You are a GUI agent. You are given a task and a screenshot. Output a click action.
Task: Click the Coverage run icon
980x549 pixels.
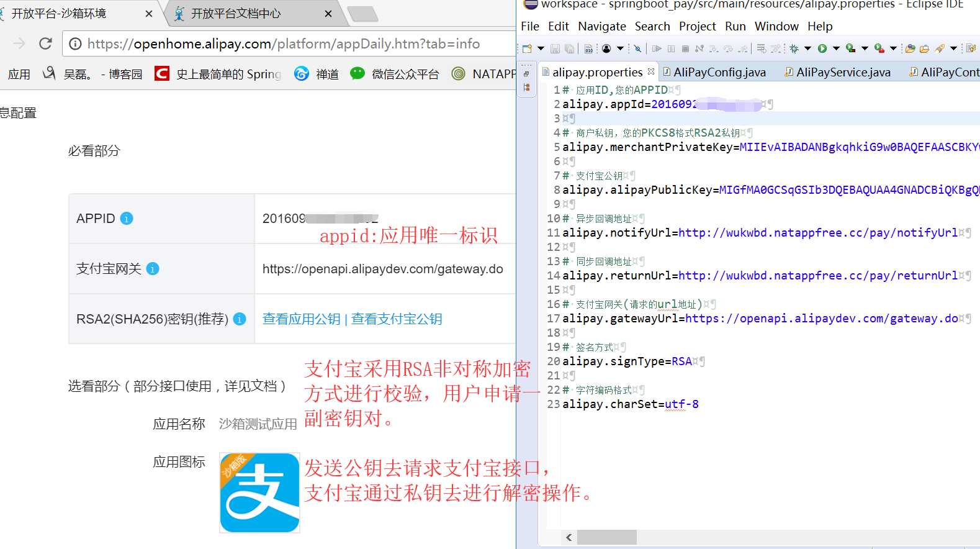point(850,48)
